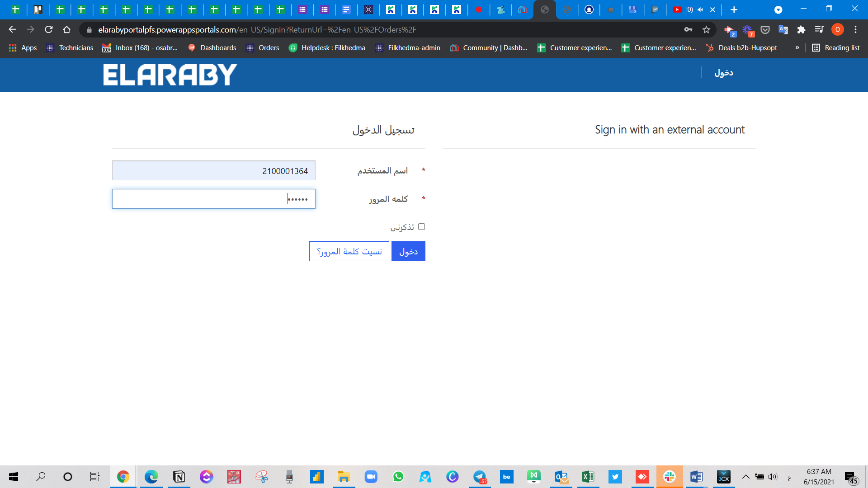The image size is (868, 488).
Task: Click the media control playlist icon
Action: [819, 30]
